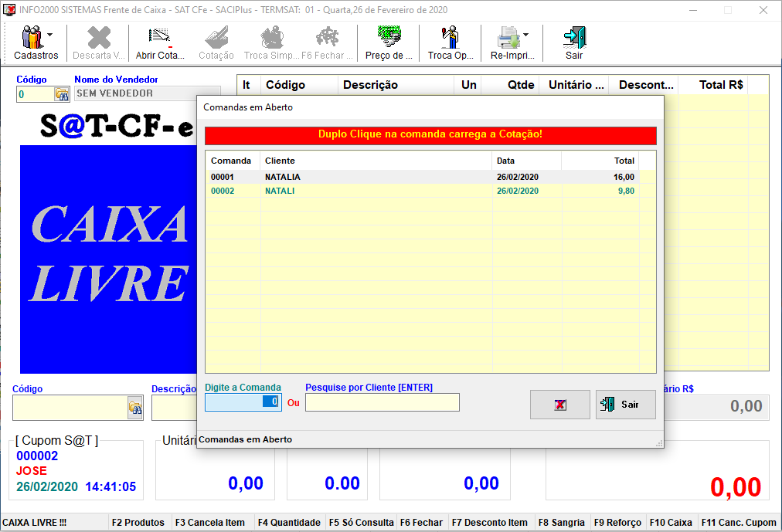Click the vendor code search binoculars icon
The width and height of the screenshot is (782, 532).
pyautogui.click(x=62, y=94)
